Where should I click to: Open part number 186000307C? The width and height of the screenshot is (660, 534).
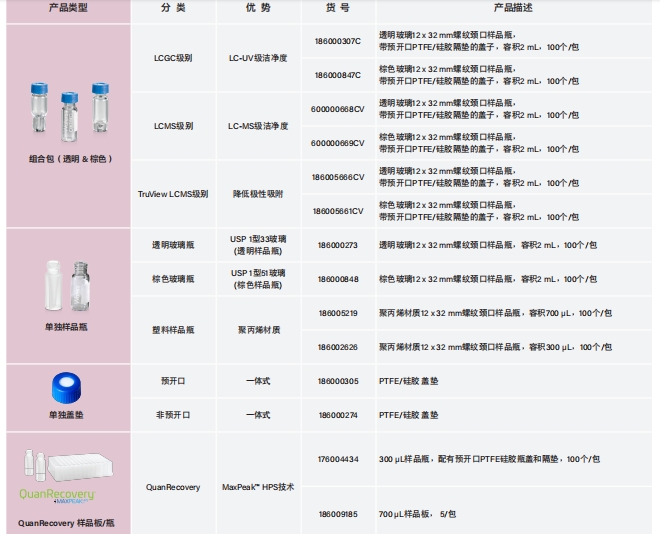[x=337, y=41]
